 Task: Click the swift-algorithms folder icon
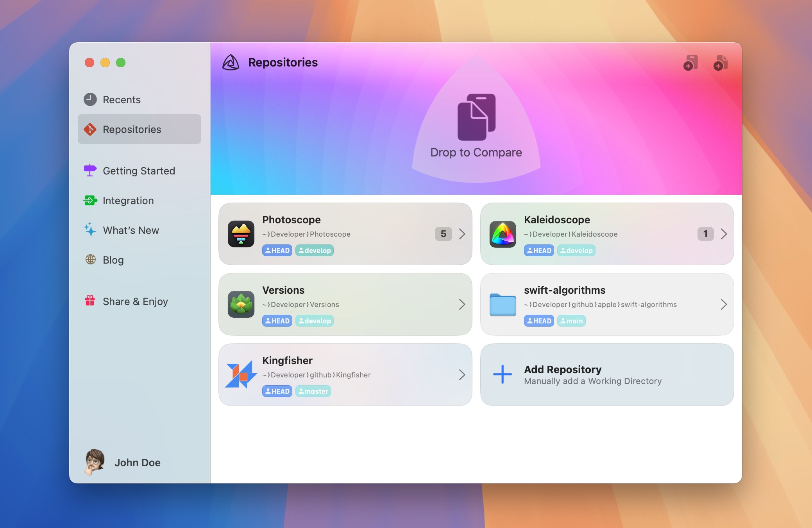(x=503, y=304)
